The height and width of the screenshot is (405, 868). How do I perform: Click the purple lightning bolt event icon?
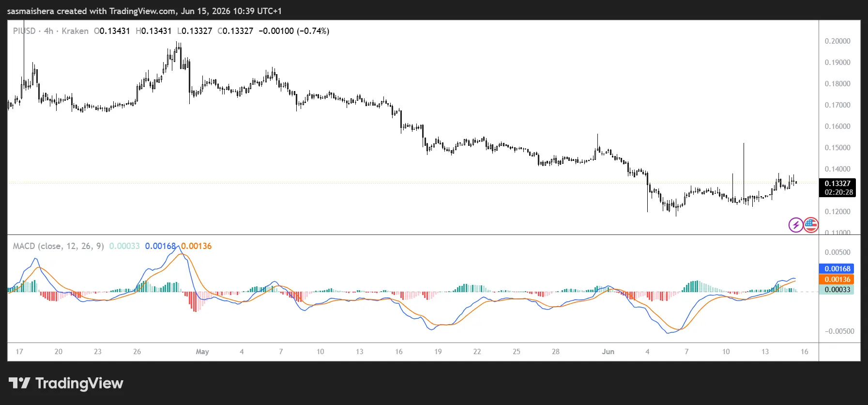(796, 225)
